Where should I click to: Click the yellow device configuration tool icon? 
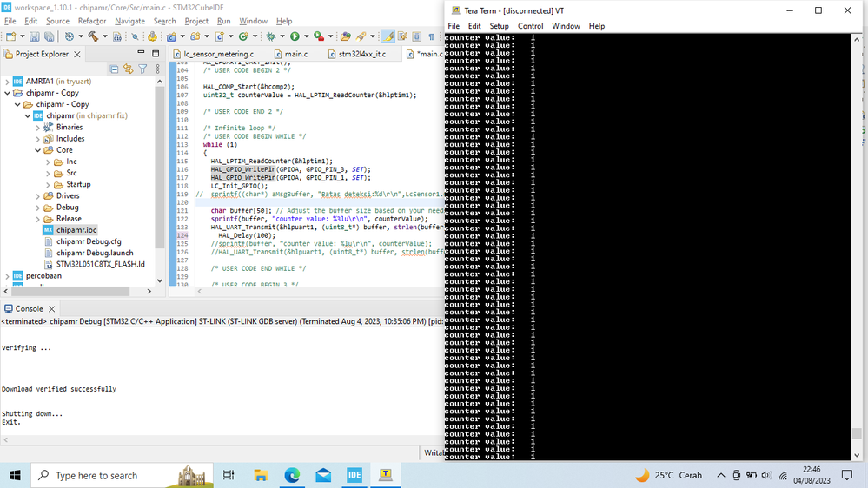152,36
